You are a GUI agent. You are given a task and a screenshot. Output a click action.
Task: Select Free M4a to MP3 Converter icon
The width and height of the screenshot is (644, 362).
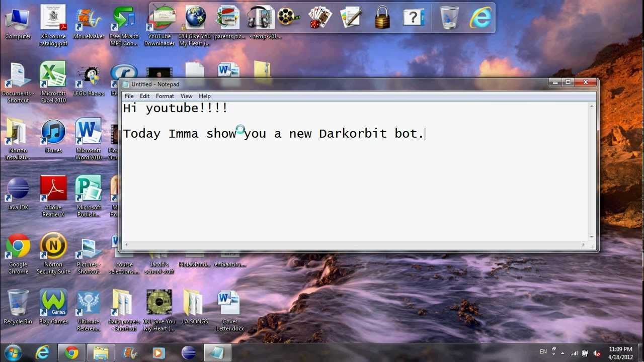coord(124,26)
